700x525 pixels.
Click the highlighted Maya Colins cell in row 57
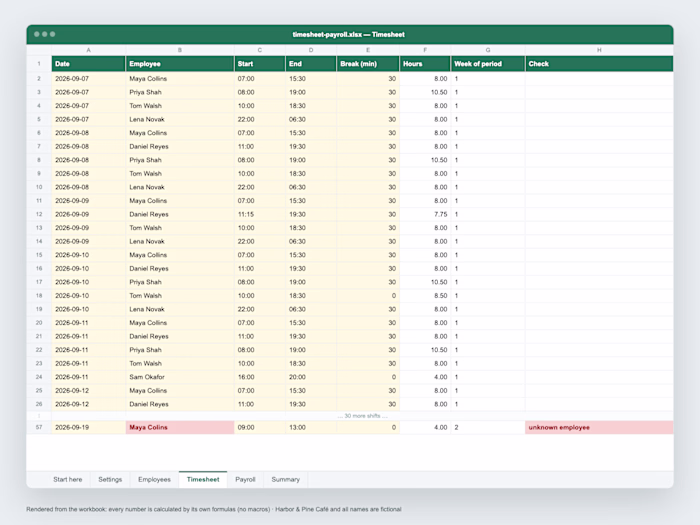[x=180, y=427]
